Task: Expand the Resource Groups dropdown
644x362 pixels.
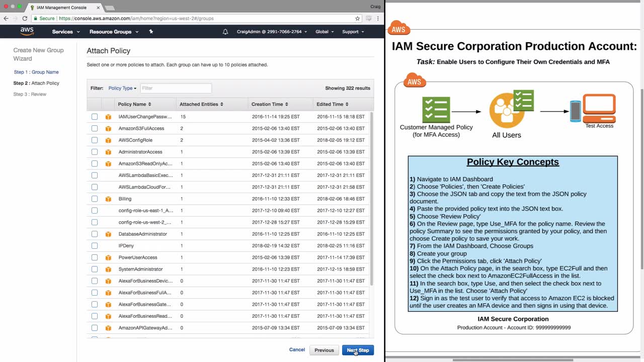Action: coord(114,32)
